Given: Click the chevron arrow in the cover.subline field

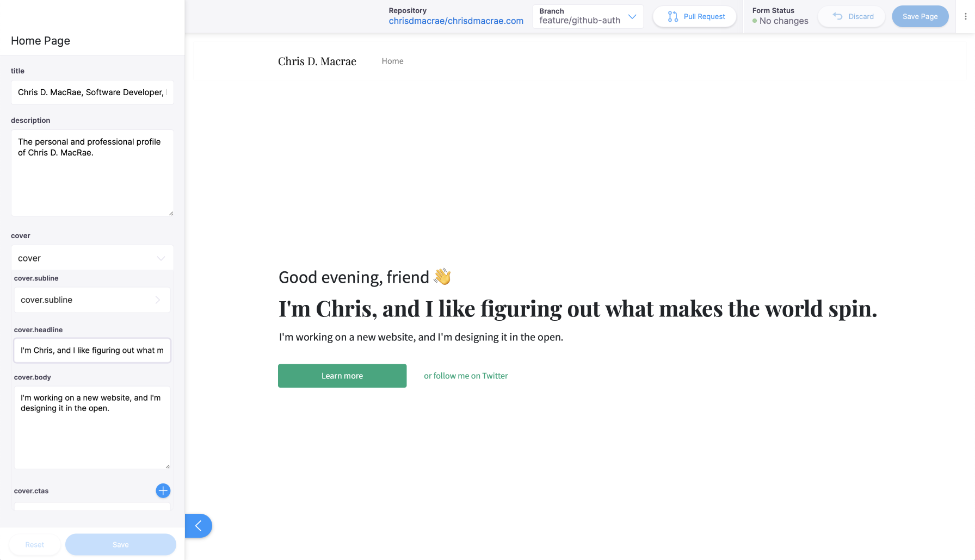Looking at the screenshot, I should [x=158, y=300].
